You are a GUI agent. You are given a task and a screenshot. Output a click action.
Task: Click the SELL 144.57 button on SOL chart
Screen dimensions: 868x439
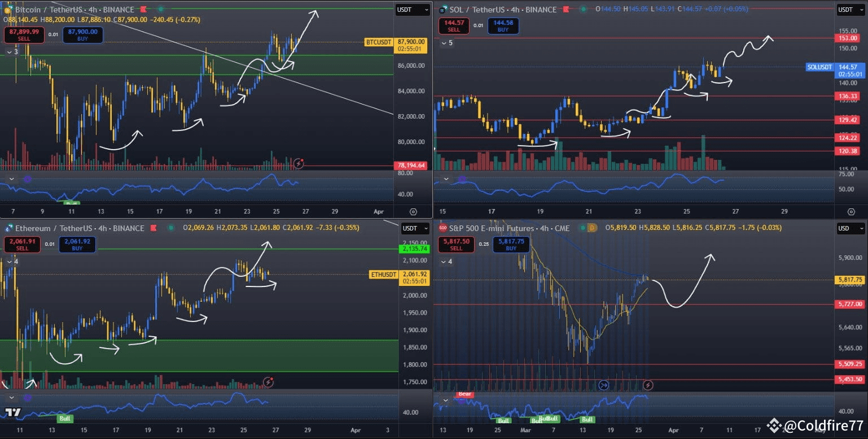454,26
